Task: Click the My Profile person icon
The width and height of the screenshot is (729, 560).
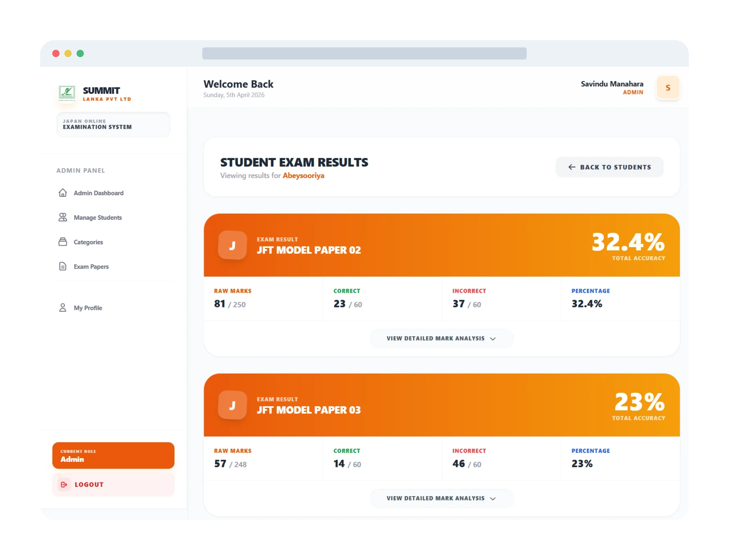Action: (x=63, y=308)
